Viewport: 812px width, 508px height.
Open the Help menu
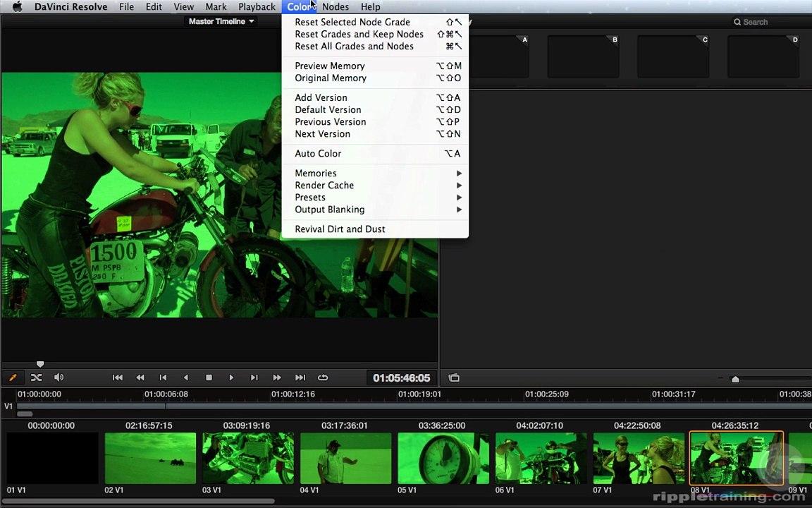(x=370, y=7)
